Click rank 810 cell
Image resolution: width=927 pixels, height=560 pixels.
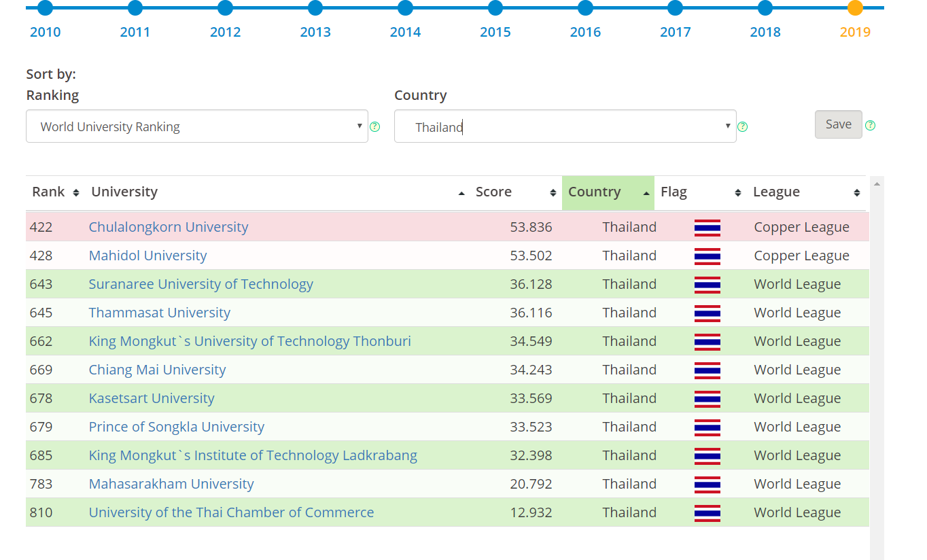[x=41, y=512]
